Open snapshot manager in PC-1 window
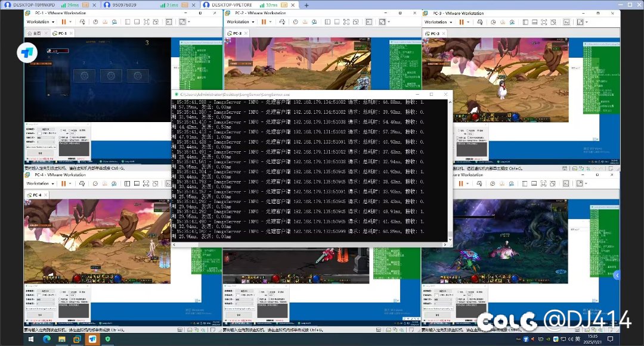Image resolution: width=644 pixels, height=346 pixels. [x=114, y=21]
